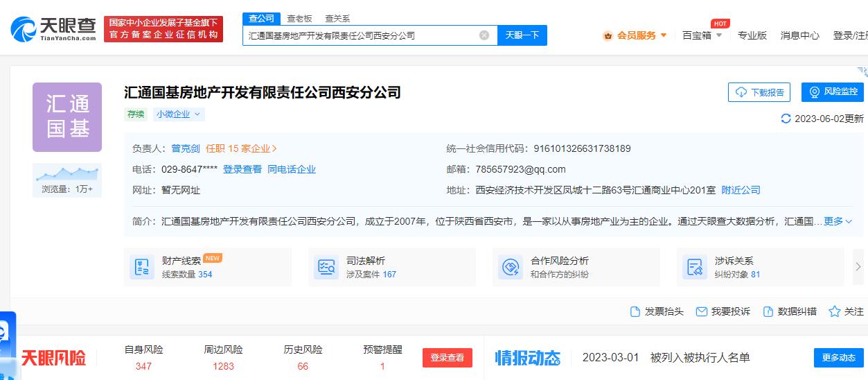This screenshot has height=380, width=868.
Task: Open 专业版 in top navigation
Action: click(752, 35)
